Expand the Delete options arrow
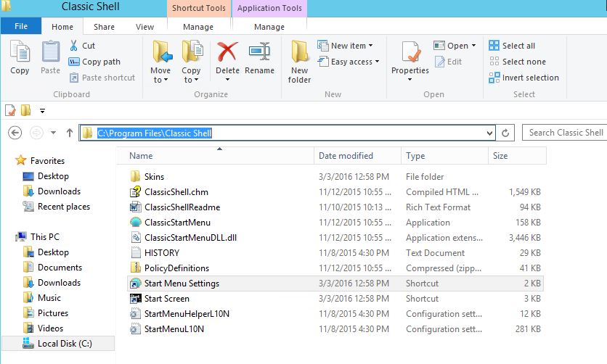Viewport: 607px width, 364px height. (x=228, y=80)
